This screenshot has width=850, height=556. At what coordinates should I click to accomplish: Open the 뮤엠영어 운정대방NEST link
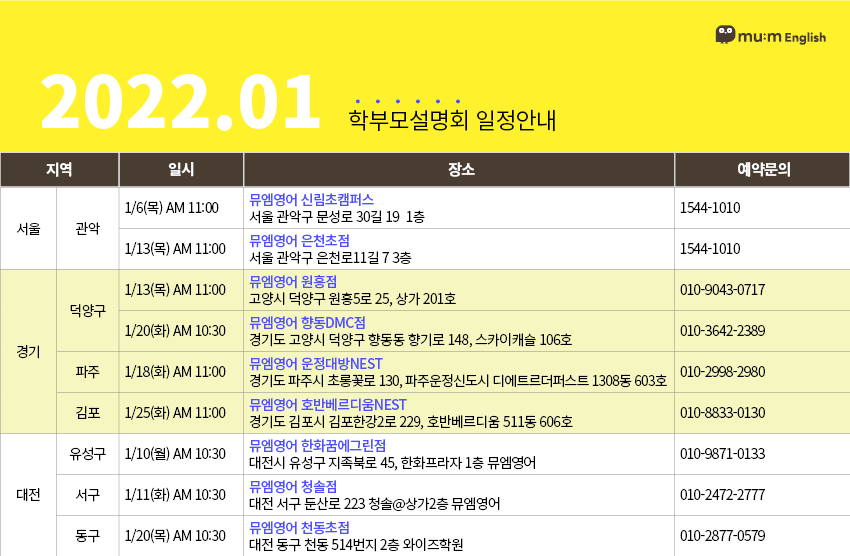click(x=315, y=364)
